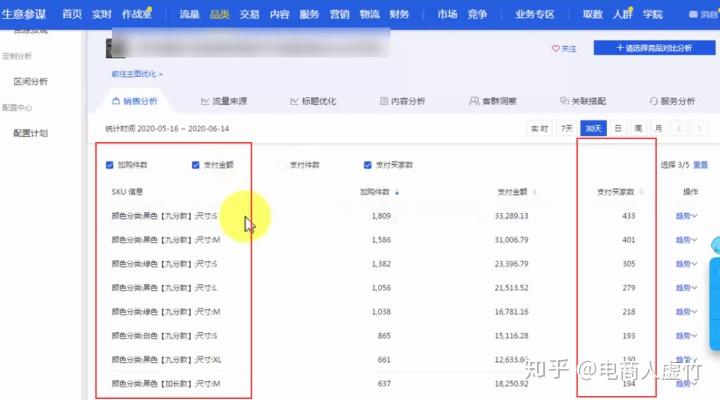Uncheck the 支付买家数 checkbox
The height and width of the screenshot is (400, 720).
pos(367,165)
